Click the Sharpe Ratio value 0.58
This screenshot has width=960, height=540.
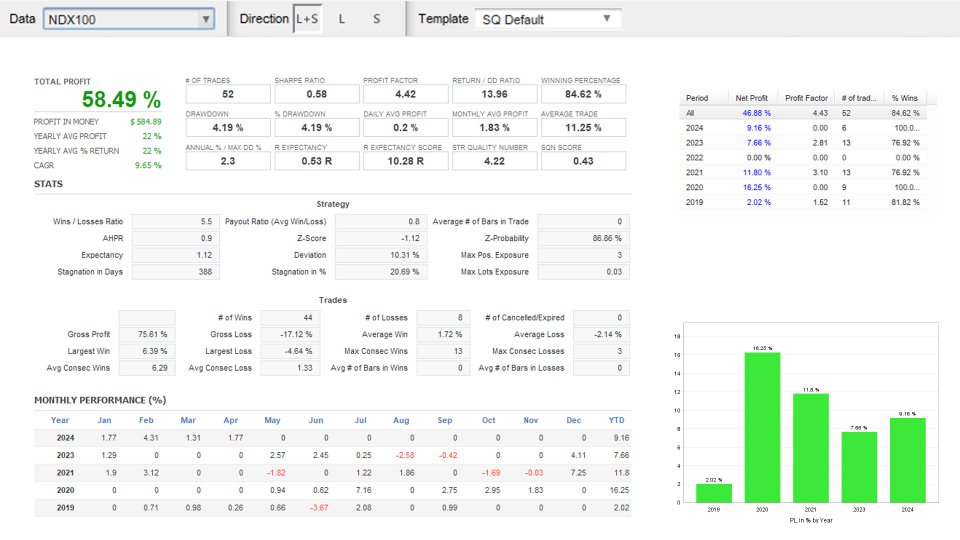pyautogui.click(x=317, y=94)
